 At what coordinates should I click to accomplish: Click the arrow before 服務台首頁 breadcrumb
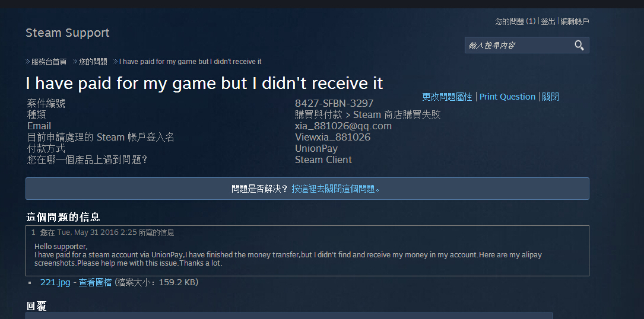27,62
